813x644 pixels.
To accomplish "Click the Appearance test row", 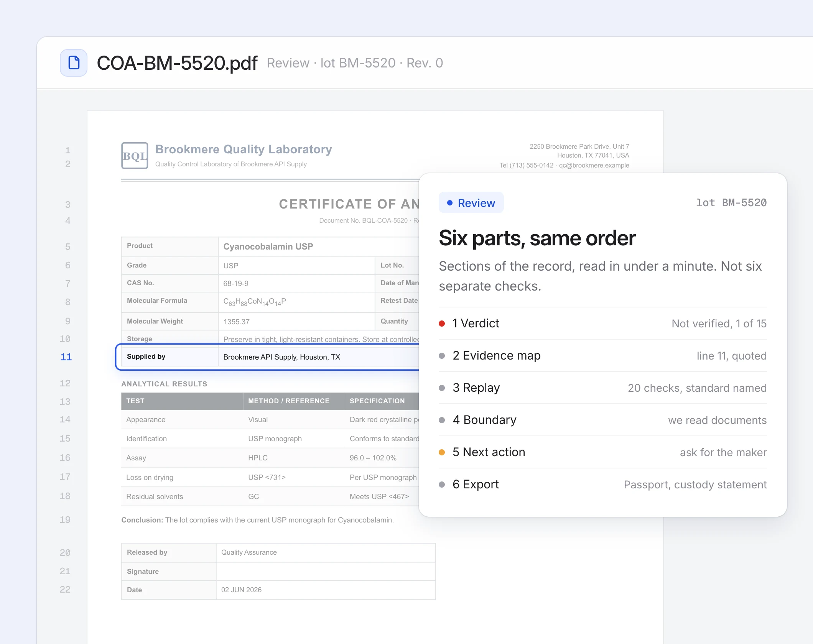I will (x=270, y=419).
